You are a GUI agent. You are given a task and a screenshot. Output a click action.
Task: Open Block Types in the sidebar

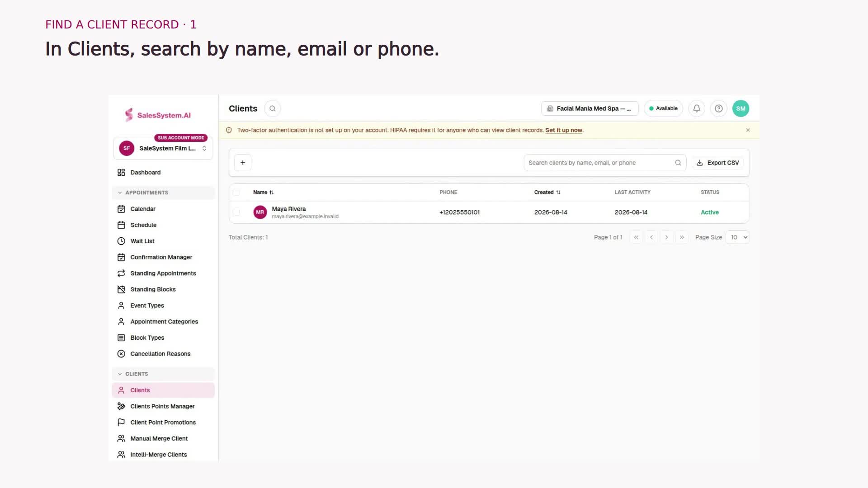pyautogui.click(x=163, y=338)
